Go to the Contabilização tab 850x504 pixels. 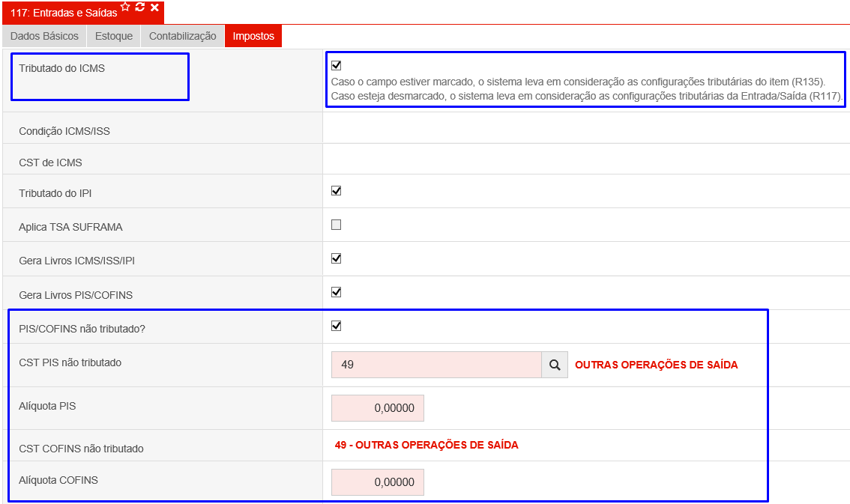click(x=183, y=36)
